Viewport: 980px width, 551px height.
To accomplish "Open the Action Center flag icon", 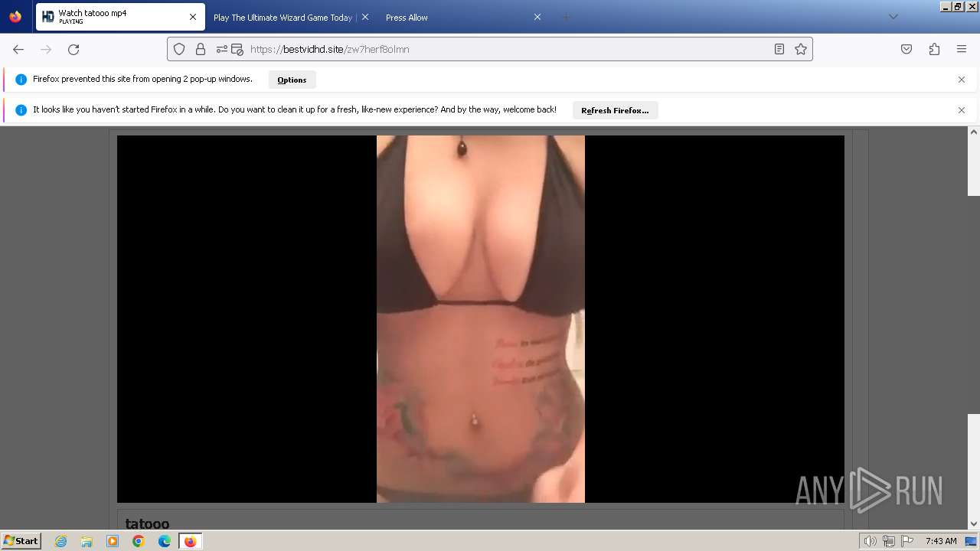I will coord(906,541).
